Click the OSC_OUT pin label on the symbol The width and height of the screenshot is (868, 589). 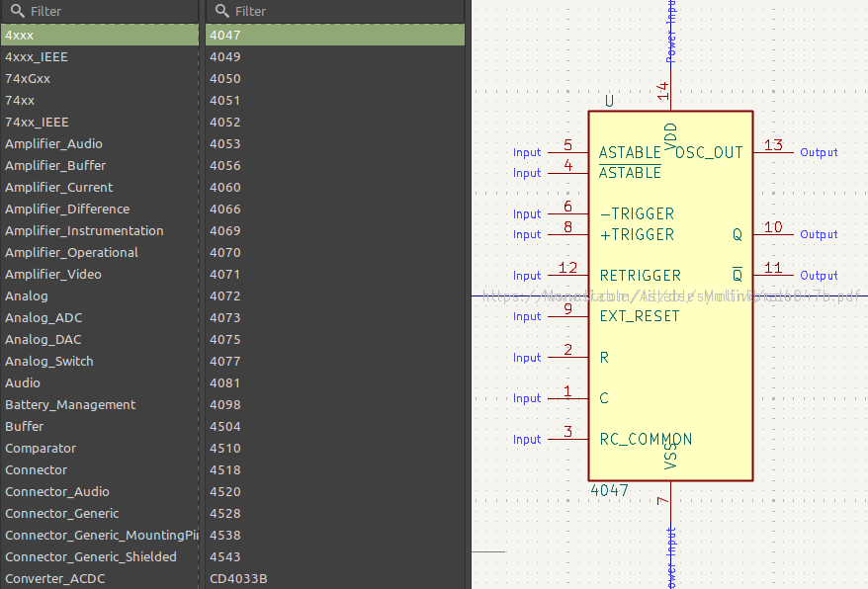pyautogui.click(x=709, y=152)
